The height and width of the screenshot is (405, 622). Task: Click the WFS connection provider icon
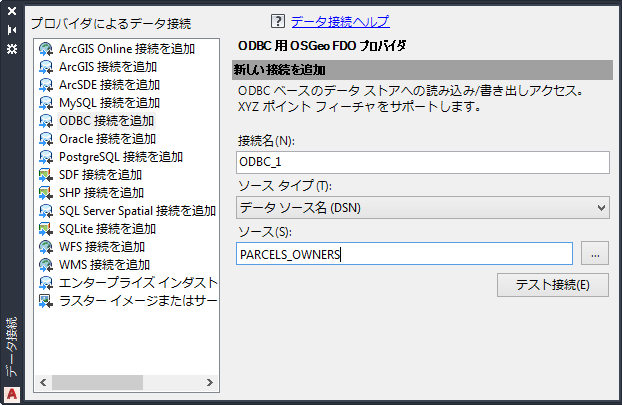pyautogui.click(x=46, y=247)
